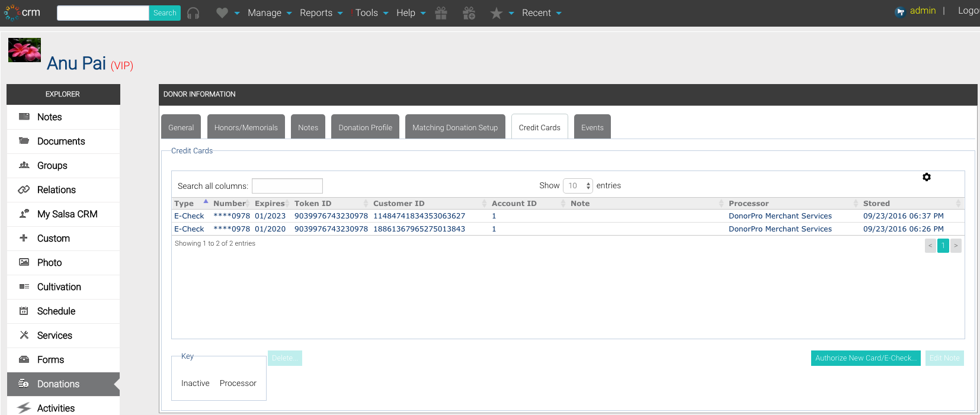Change the Show entries count dropdown
Screen dimensions: 980x415
click(578, 186)
